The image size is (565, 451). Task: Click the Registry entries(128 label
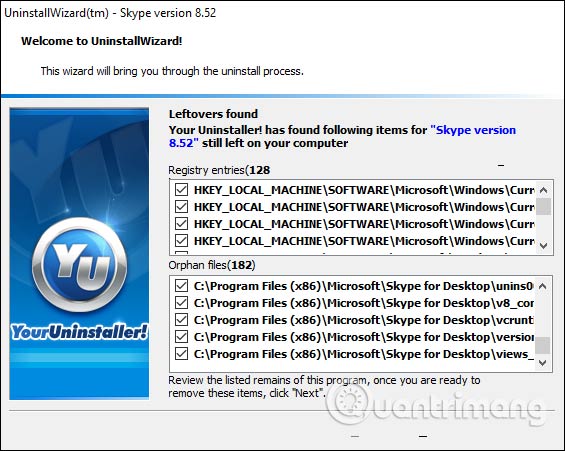[x=219, y=170]
